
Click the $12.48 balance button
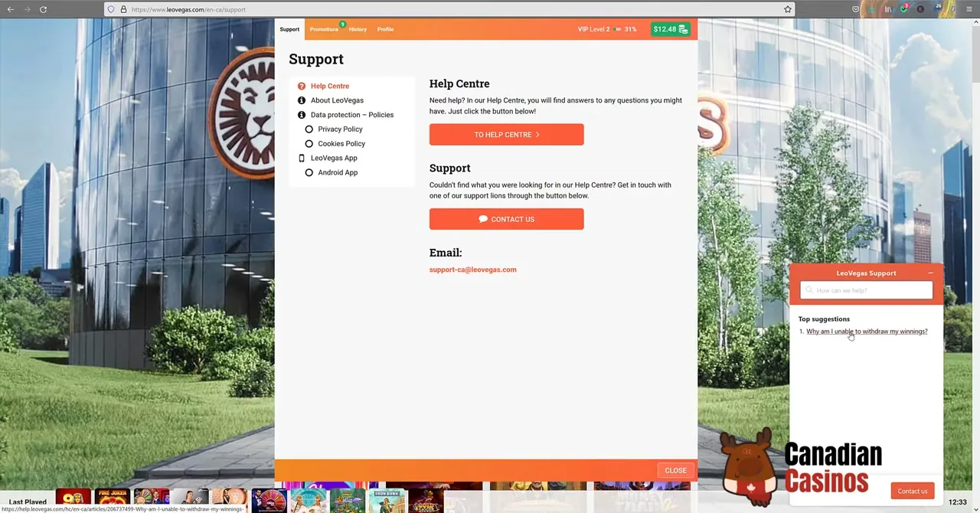pyautogui.click(x=671, y=29)
